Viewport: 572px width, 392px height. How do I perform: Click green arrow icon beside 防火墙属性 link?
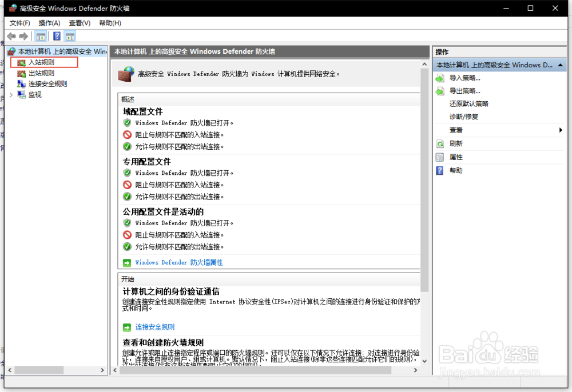tap(127, 263)
